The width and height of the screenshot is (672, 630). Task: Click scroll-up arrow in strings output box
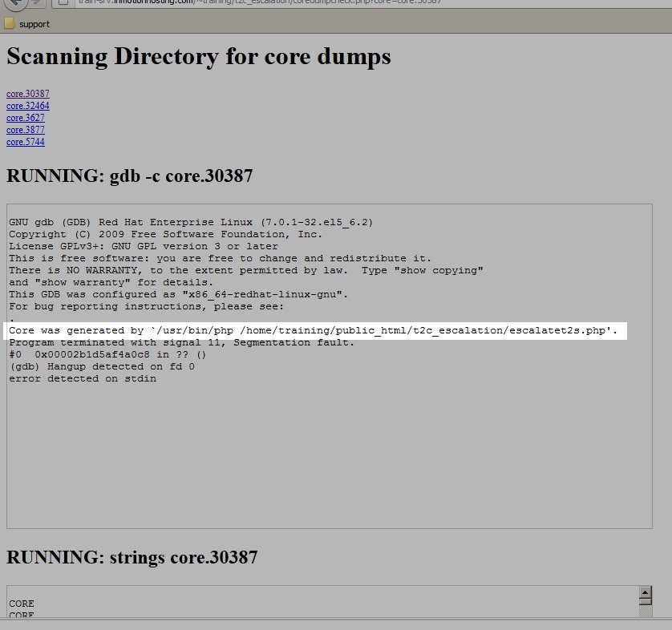coord(645,594)
